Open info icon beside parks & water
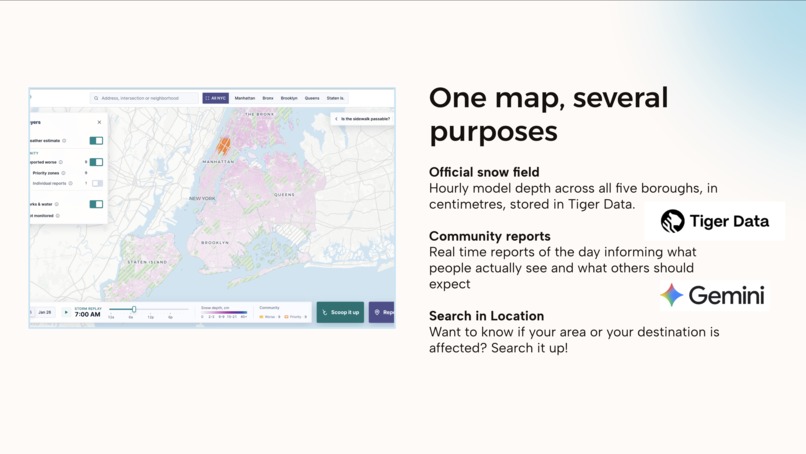Screen dimensions: 806x454 click(57, 204)
